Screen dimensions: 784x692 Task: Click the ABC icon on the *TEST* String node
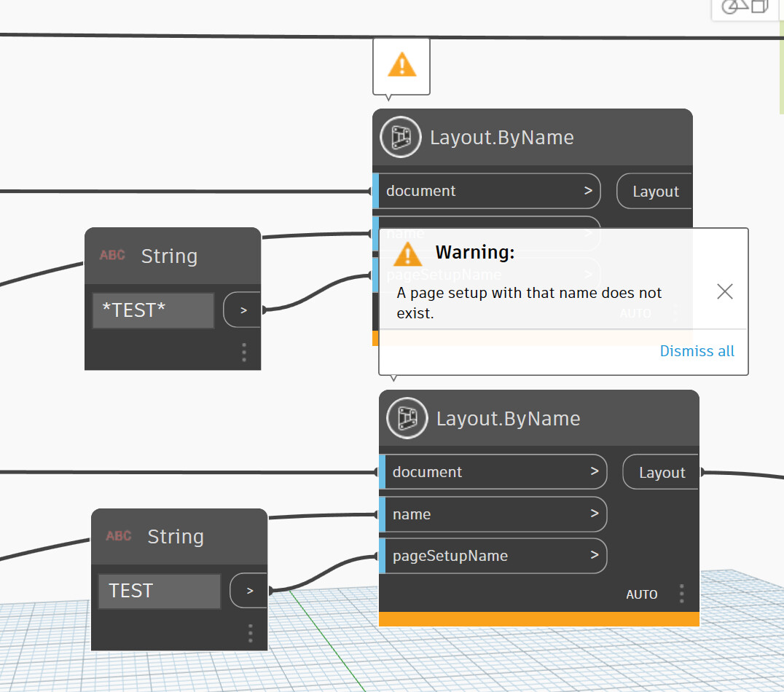point(112,255)
